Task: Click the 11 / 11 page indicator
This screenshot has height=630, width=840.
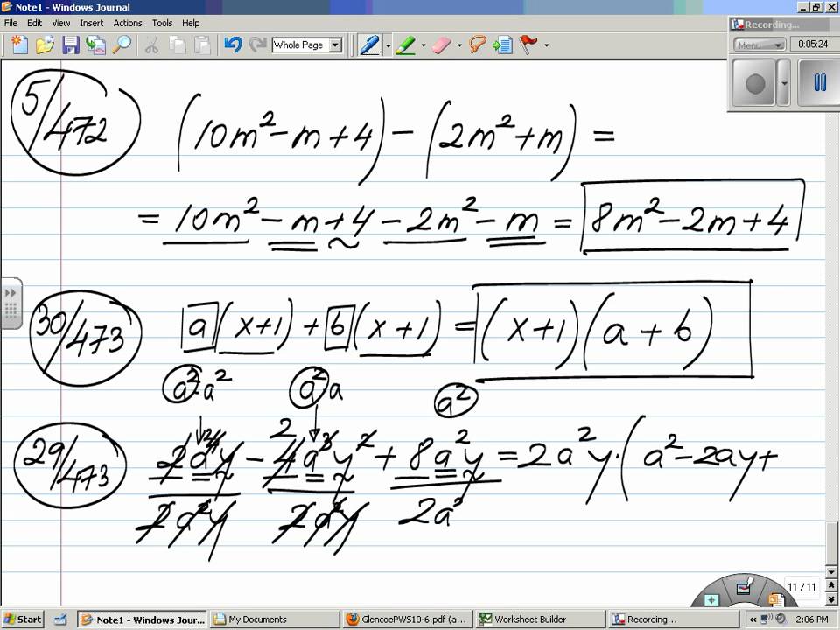Action: (x=801, y=587)
